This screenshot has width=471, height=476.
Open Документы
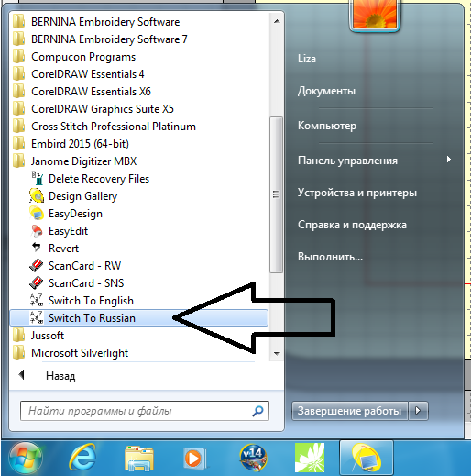point(326,91)
